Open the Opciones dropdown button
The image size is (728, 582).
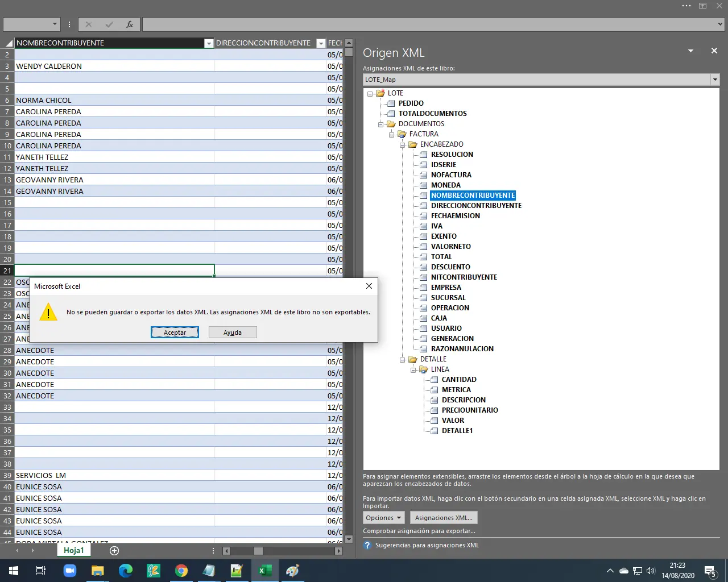pyautogui.click(x=384, y=518)
